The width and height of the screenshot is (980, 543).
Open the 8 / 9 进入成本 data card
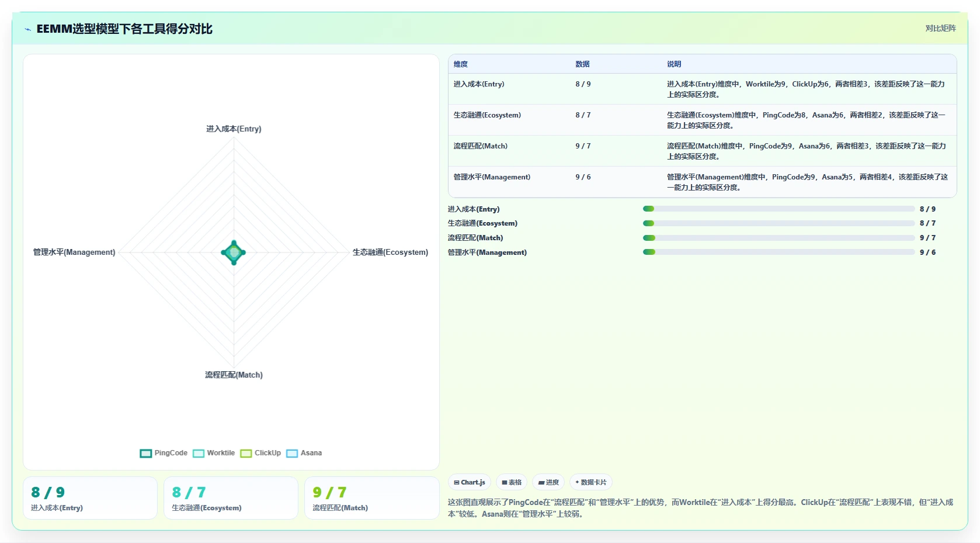point(91,498)
